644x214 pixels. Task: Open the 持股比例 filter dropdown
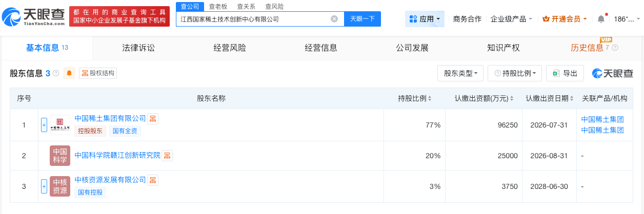(x=515, y=73)
